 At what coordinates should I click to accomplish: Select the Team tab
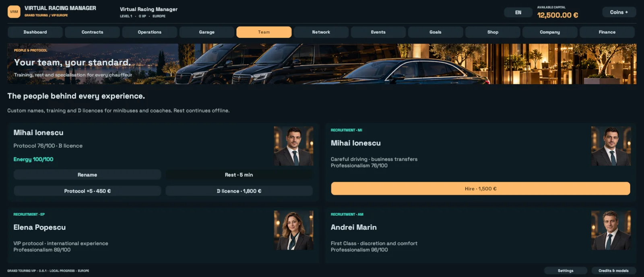[x=264, y=32]
